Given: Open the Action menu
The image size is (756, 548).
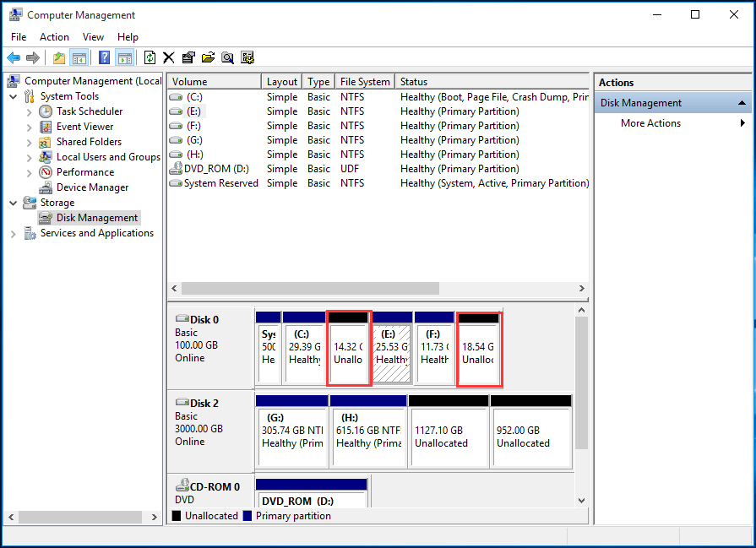Looking at the screenshot, I should coord(54,37).
